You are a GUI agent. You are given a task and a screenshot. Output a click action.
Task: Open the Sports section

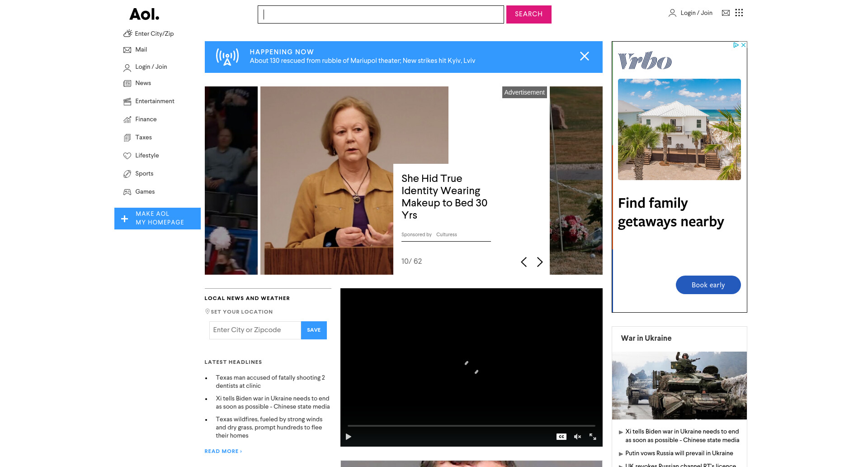coord(144,174)
